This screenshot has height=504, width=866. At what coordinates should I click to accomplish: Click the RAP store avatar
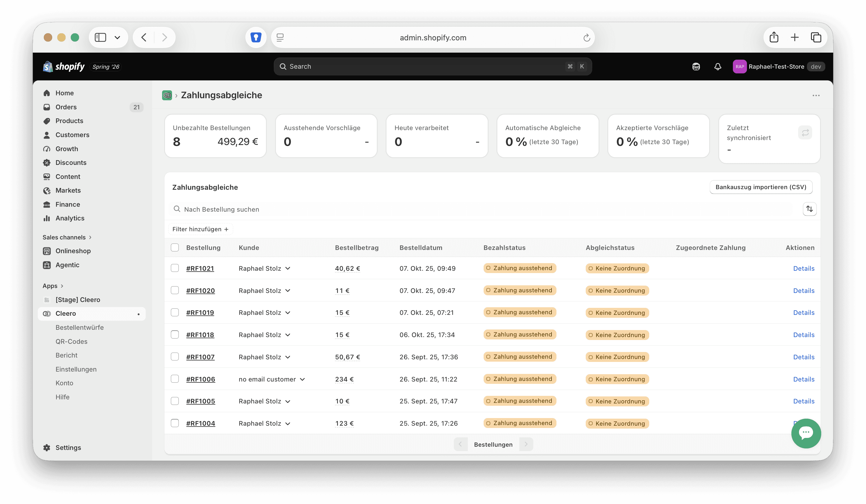(x=739, y=67)
